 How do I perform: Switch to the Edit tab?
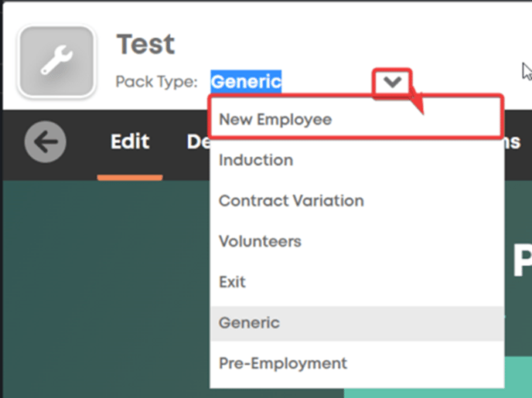[x=130, y=141]
